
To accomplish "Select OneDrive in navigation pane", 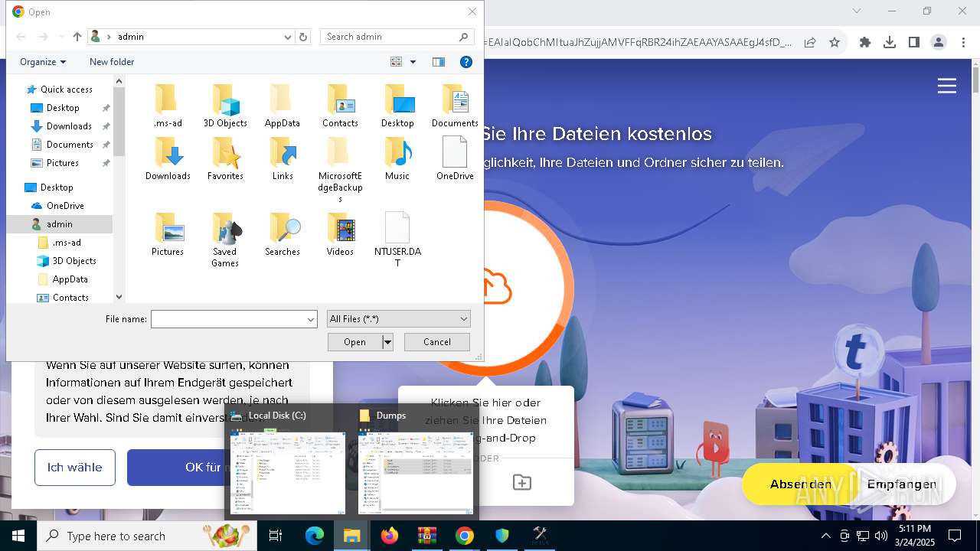I will pyautogui.click(x=65, y=206).
